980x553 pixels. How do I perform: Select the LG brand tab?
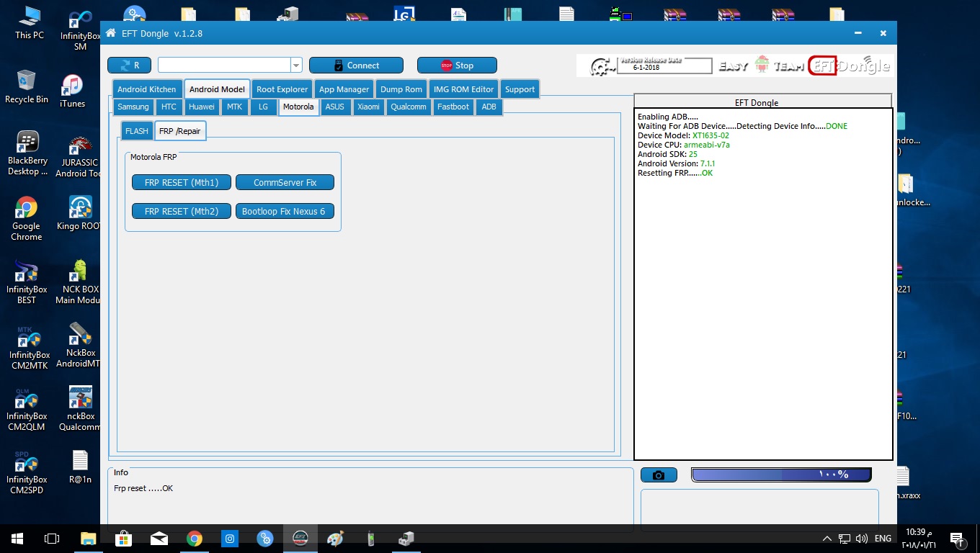pos(263,107)
